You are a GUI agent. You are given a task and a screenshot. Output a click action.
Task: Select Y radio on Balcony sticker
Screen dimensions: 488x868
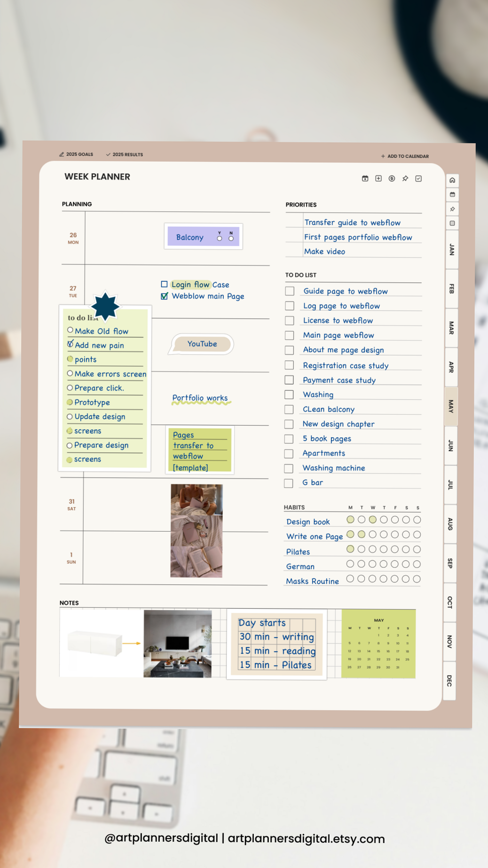click(219, 239)
